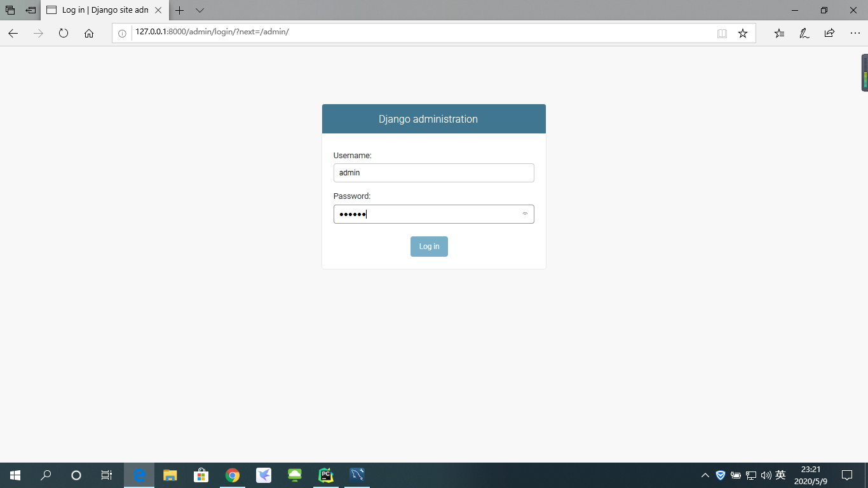
Task: Click the Log in button
Action: click(429, 247)
